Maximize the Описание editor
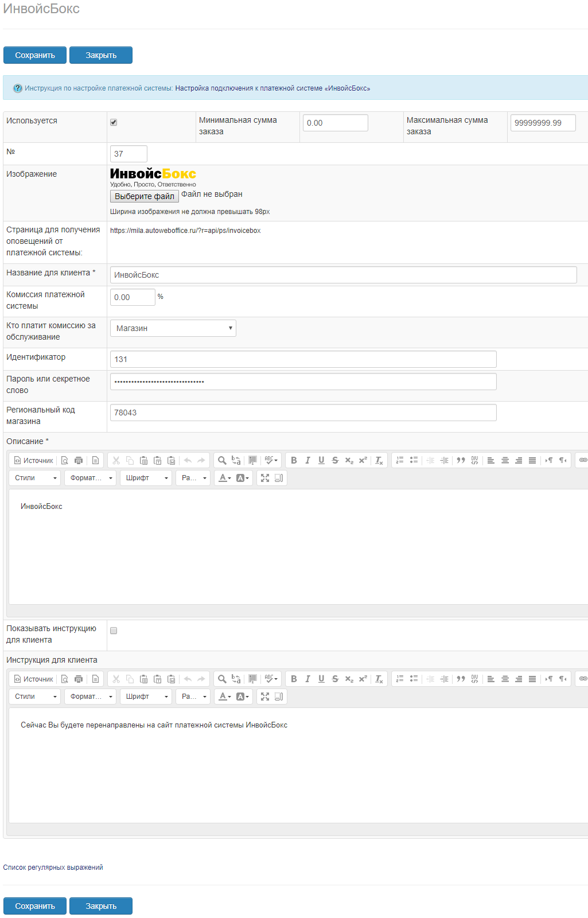Viewport: 588px width, 918px height. 265,478
